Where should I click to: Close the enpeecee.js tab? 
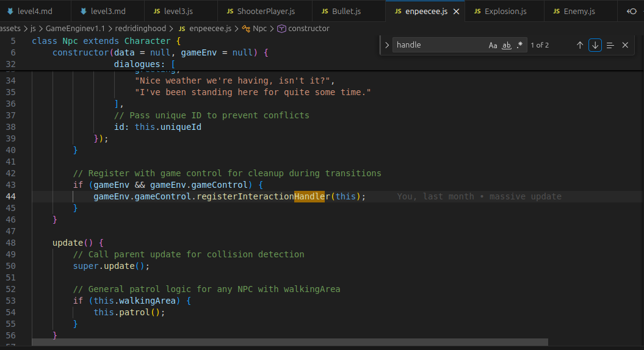(x=456, y=12)
